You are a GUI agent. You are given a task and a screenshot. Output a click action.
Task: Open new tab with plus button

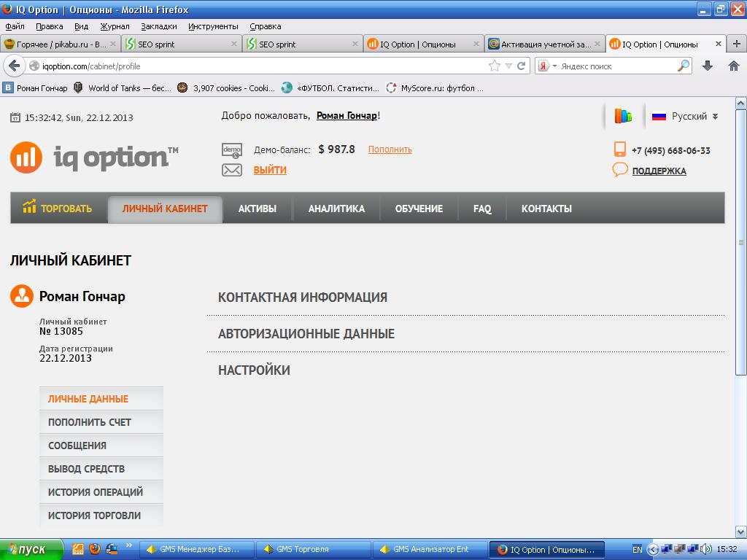click(737, 44)
